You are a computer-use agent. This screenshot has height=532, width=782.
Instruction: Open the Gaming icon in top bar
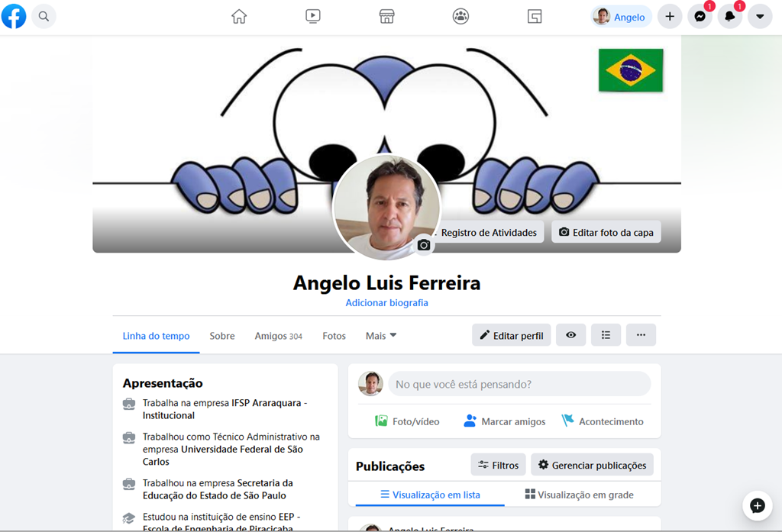point(534,17)
